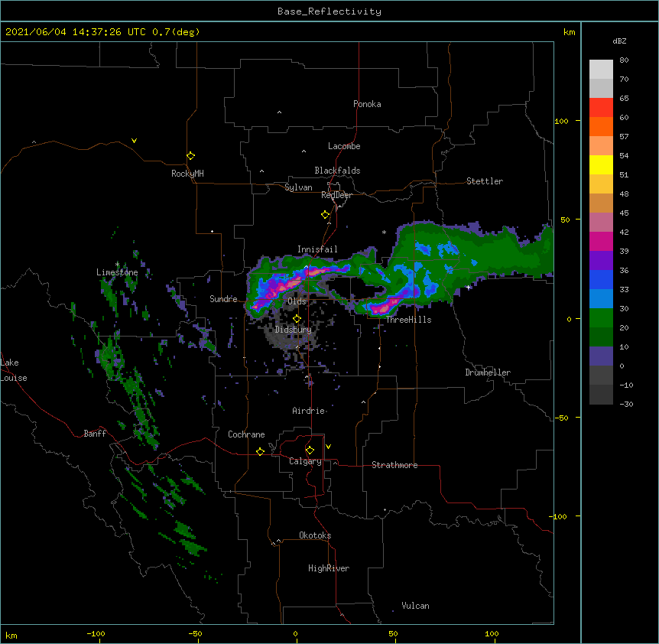This screenshot has height=644, width=659.
Task: Select the light gray 80 dBZ swatch
Action: 601,70
